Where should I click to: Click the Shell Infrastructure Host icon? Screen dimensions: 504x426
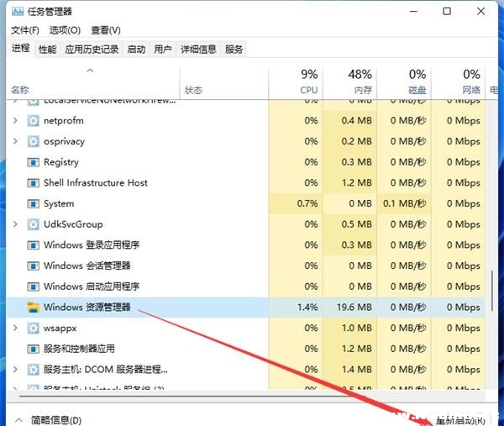tap(33, 183)
